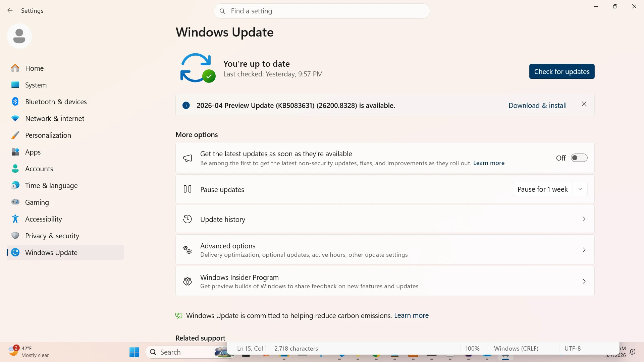Open the taskbar notification bell
Screen dimensions: 644x362
click(x=632, y=352)
